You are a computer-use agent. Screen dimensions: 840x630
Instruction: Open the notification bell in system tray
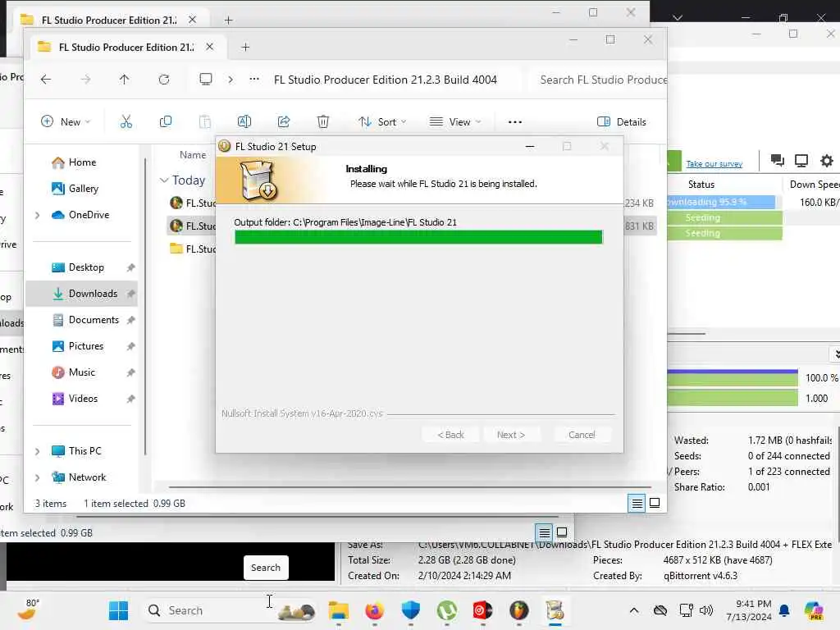784,610
